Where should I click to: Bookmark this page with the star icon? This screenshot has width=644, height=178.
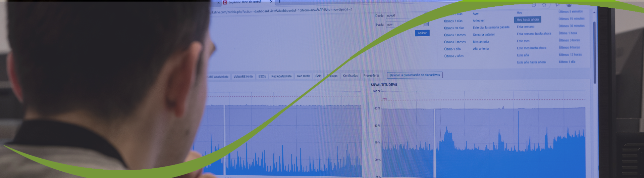coord(544,5)
